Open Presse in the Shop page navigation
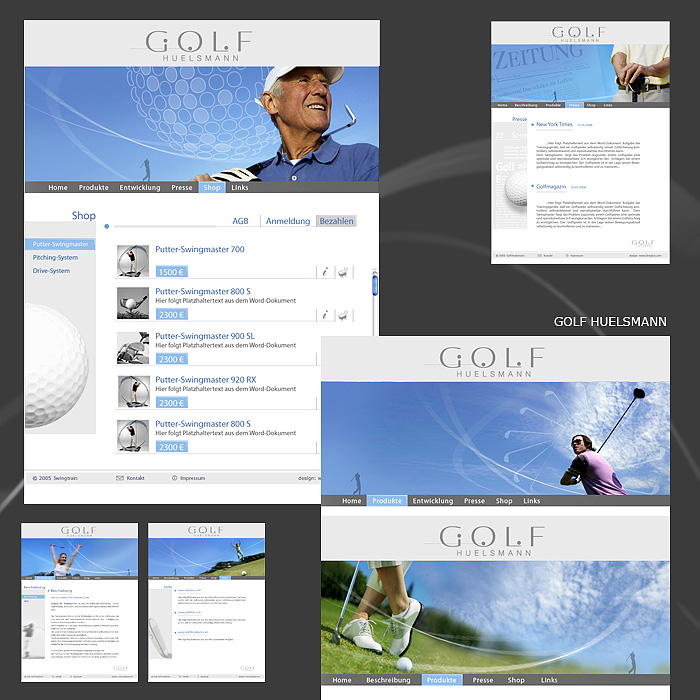Image resolution: width=700 pixels, height=700 pixels. click(182, 188)
